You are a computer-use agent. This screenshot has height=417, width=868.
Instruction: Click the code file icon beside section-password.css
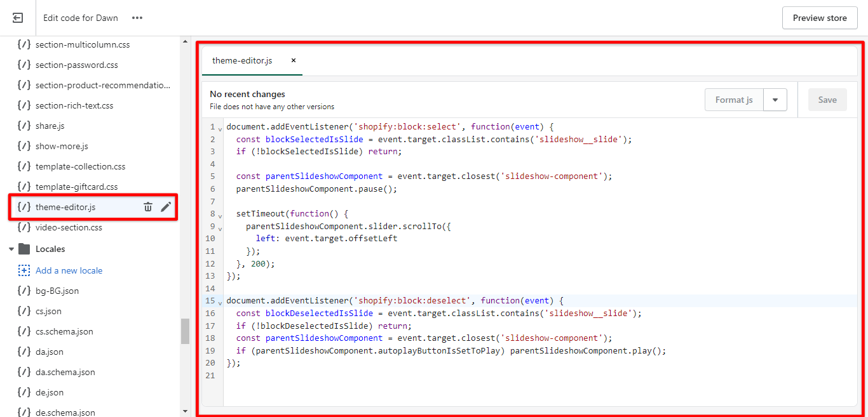pyautogui.click(x=24, y=65)
